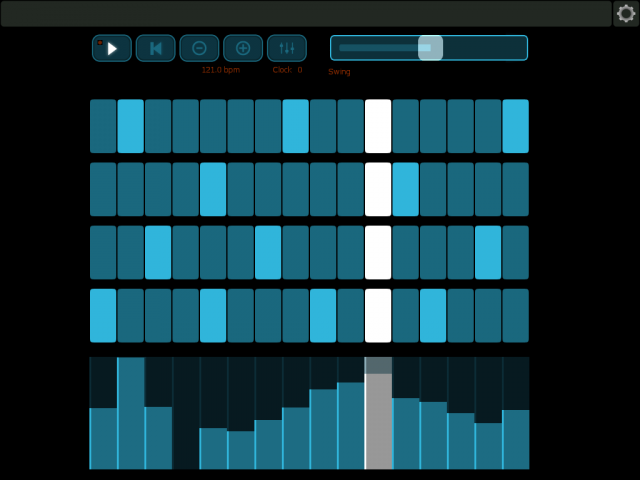The image size is (640, 480).
Task: Toggle the last step in the first row
Action: 516,126
